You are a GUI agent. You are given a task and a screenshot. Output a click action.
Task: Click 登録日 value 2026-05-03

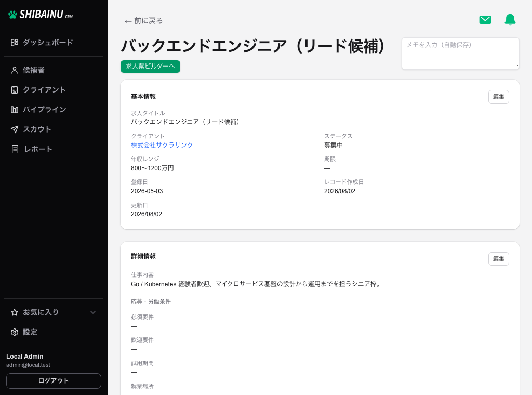(x=147, y=191)
